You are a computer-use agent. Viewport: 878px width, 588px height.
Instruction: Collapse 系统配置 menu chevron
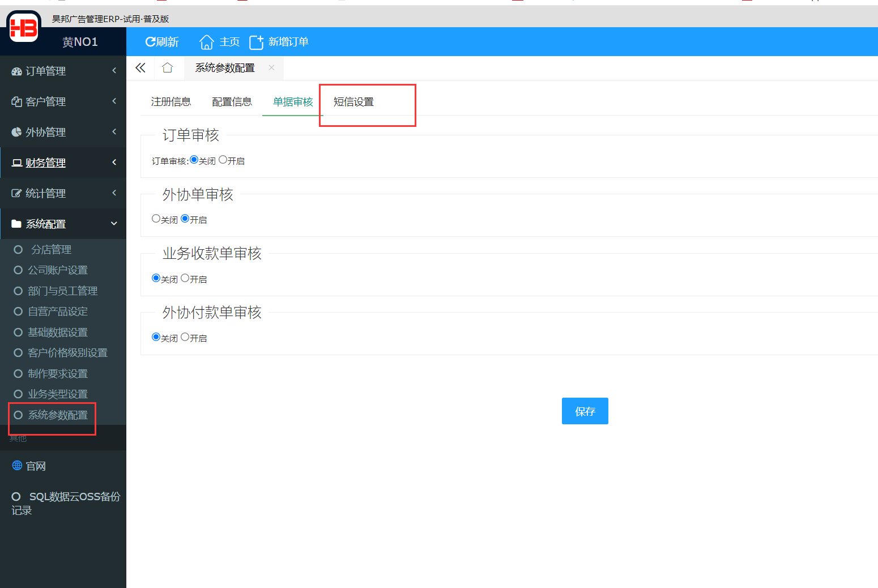114,224
